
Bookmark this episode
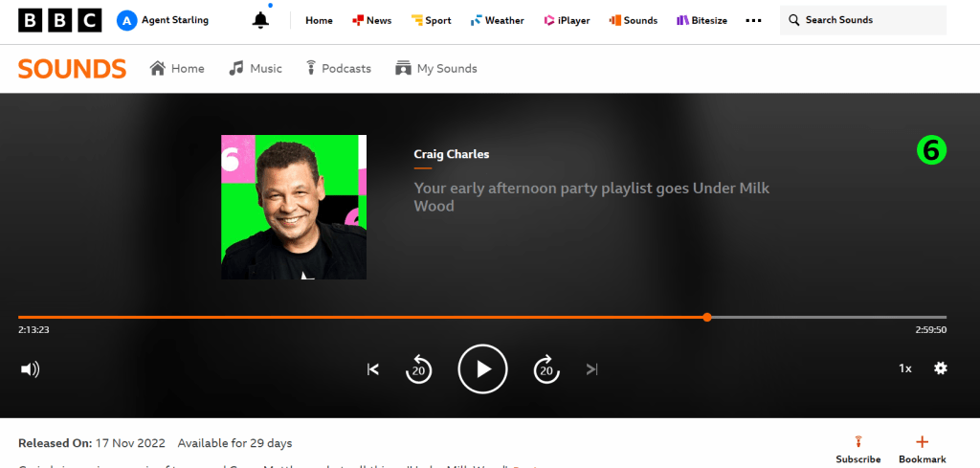pos(923,450)
